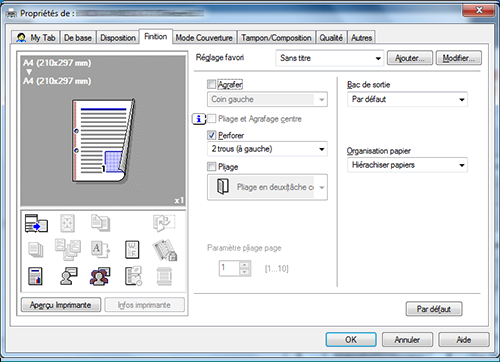The image size is (500, 362).
Task: Enable the Pliage checkbox
Action: pyautogui.click(x=211, y=166)
